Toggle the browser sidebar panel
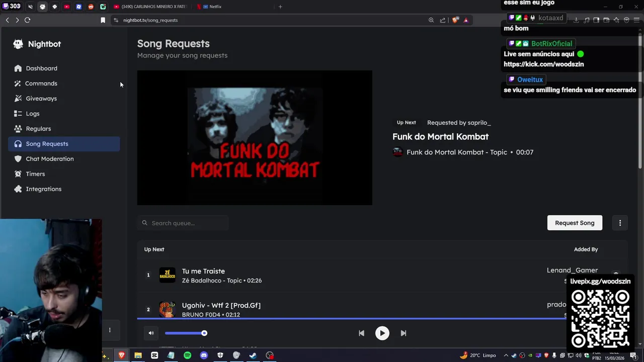Image resolution: width=644 pixels, height=362 pixels. point(596,20)
